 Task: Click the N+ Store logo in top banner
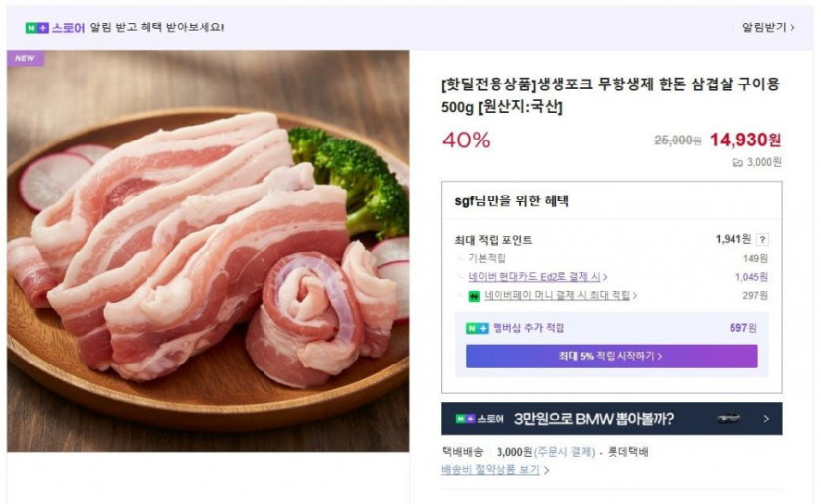(55, 27)
